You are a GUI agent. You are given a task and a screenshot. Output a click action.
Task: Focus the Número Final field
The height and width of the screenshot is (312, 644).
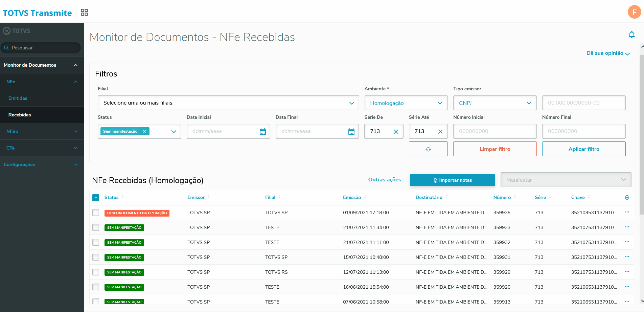coord(584,131)
